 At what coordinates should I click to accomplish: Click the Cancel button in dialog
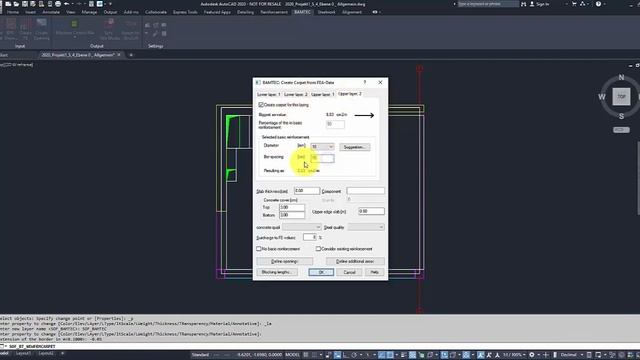[349, 272]
